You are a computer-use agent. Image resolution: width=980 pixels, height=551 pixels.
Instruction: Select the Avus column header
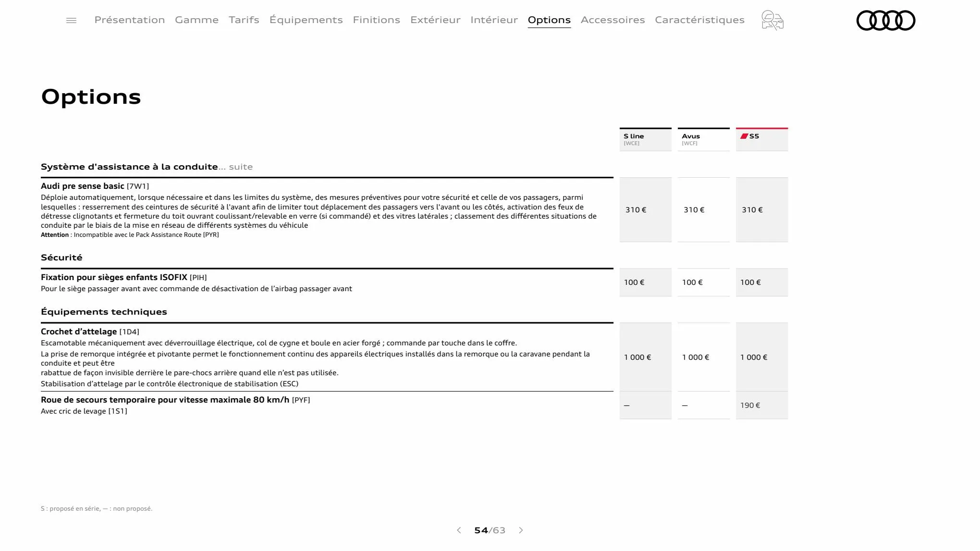point(704,139)
